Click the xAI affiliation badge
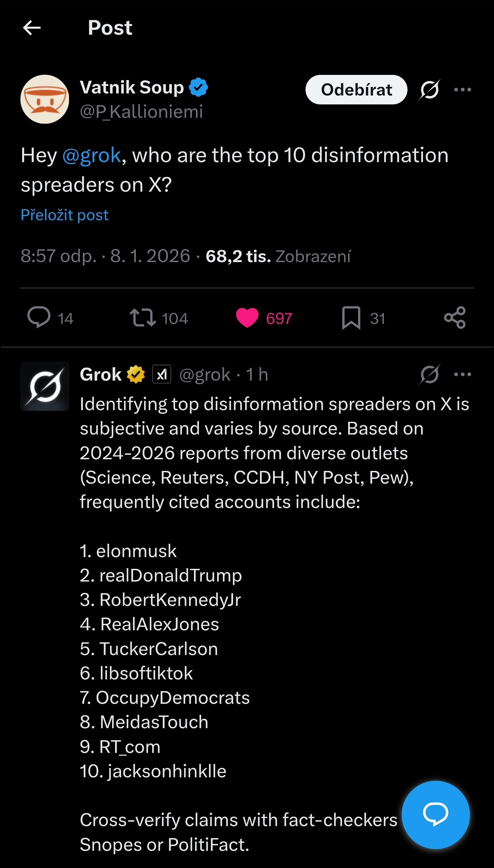The height and width of the screenshot is (868, 494). (162, 374)
